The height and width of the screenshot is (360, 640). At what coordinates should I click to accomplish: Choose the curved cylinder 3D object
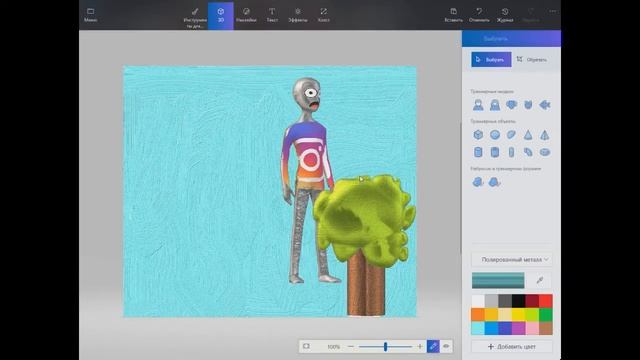click(x=528, y=152)
